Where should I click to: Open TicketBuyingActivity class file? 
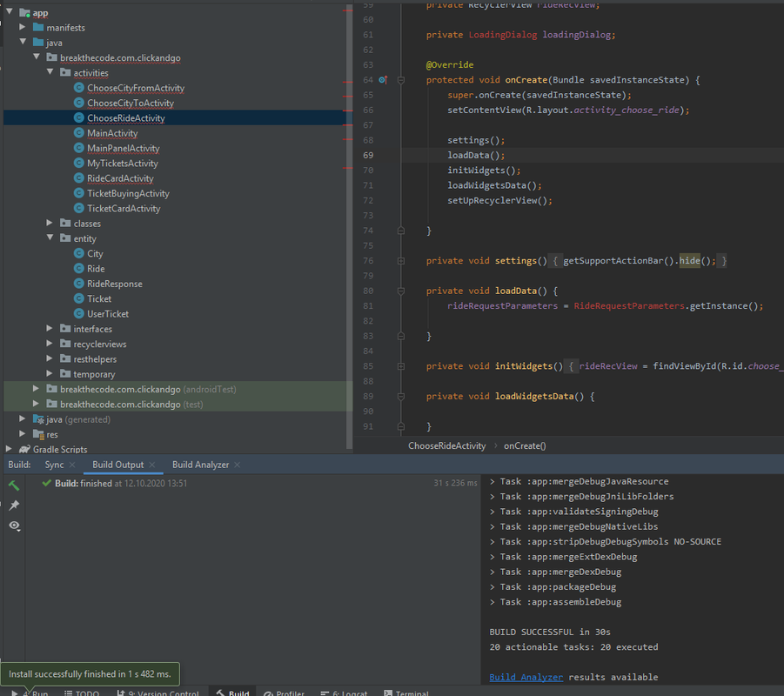point(128,193)
